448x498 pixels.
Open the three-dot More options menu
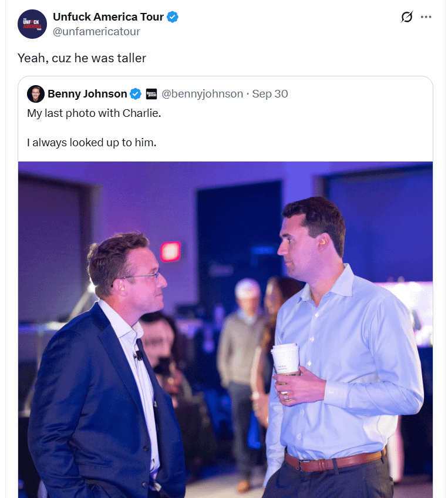(x=426, y=17)
